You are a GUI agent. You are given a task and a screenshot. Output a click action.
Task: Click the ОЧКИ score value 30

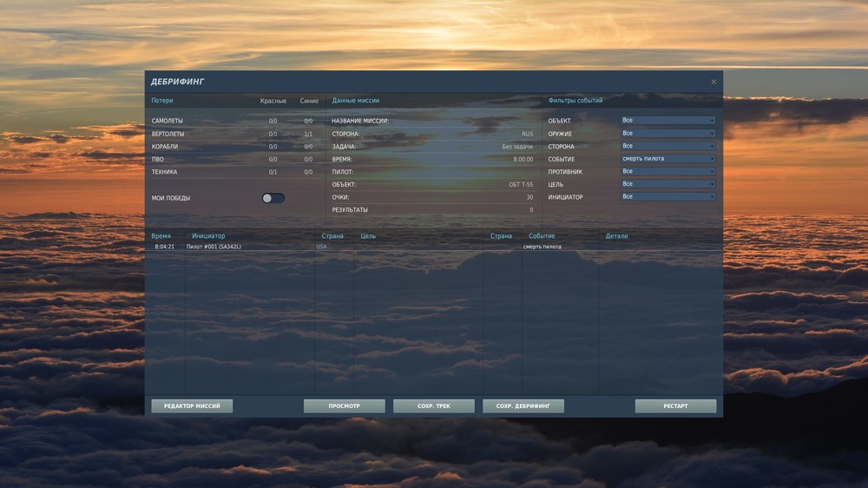[x=529, y=198]
